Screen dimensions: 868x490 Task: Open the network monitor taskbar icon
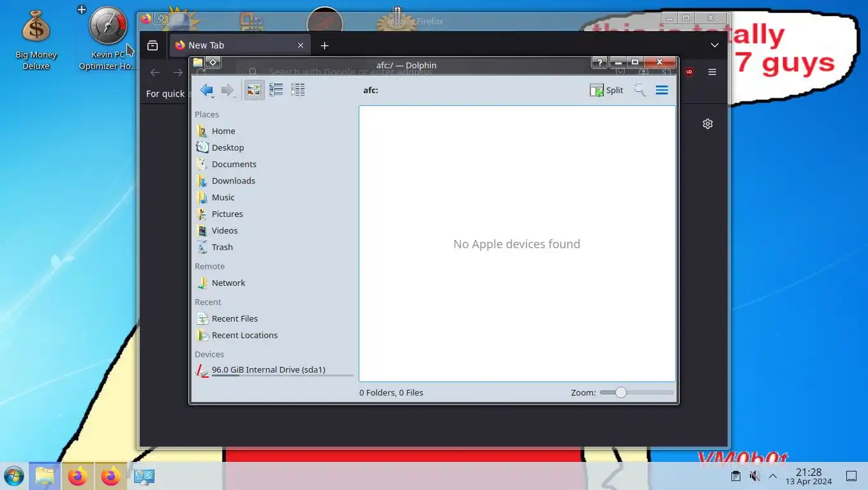(x=144, y=476)
